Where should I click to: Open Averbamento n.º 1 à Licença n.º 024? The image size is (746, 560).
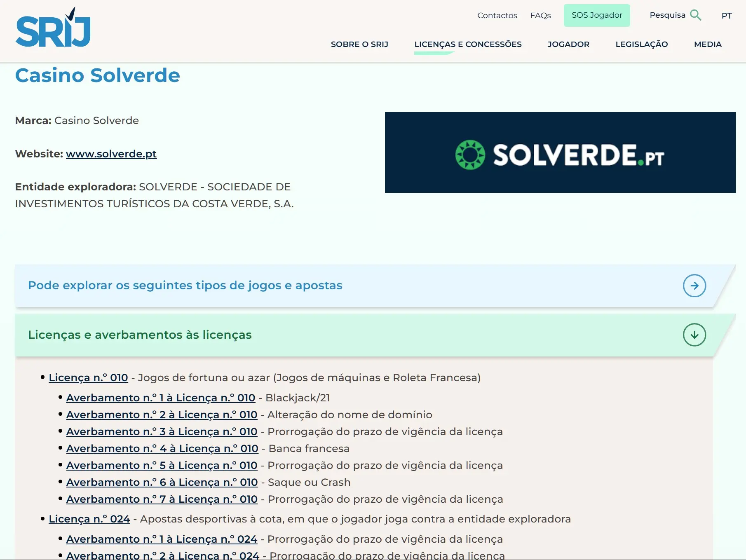point(162,539)
